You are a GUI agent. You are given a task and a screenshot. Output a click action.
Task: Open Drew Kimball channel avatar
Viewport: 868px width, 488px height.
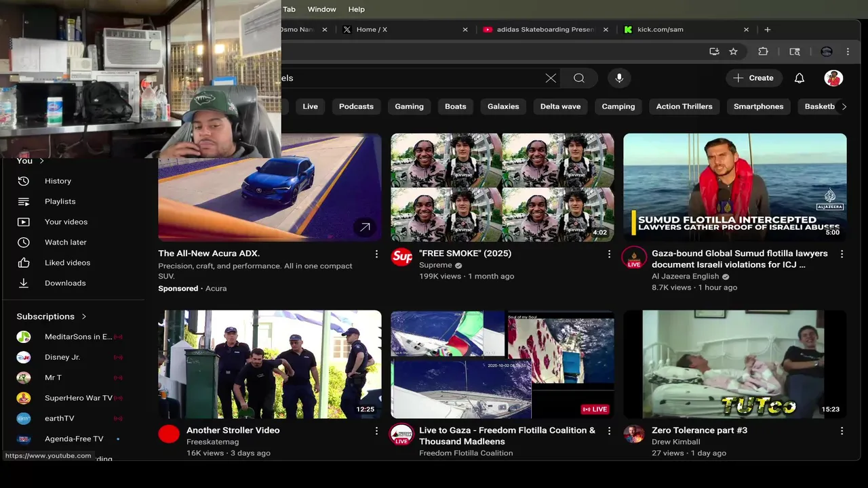[634, 434]
